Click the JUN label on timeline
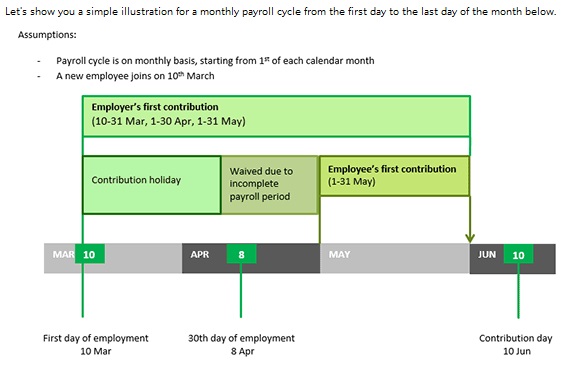 (487, 254)
